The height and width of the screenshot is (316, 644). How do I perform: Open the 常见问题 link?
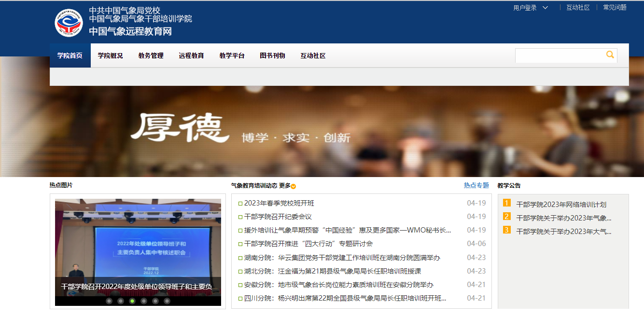613,8
